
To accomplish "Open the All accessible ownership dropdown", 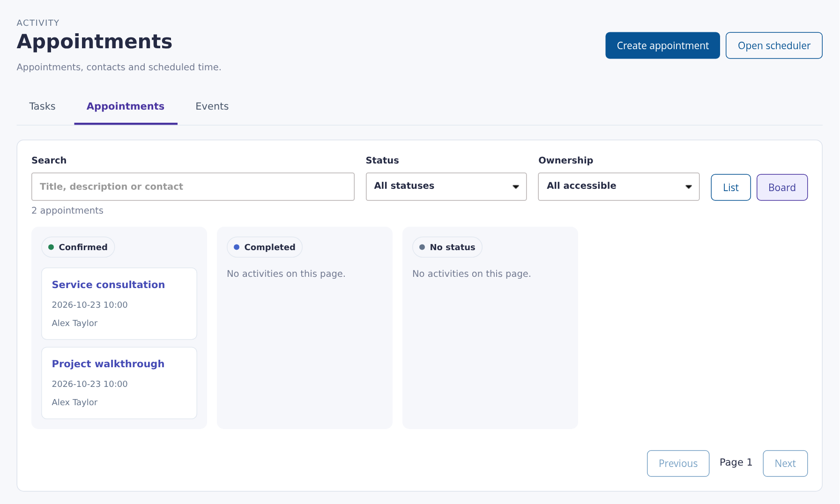I will point(619,186).
